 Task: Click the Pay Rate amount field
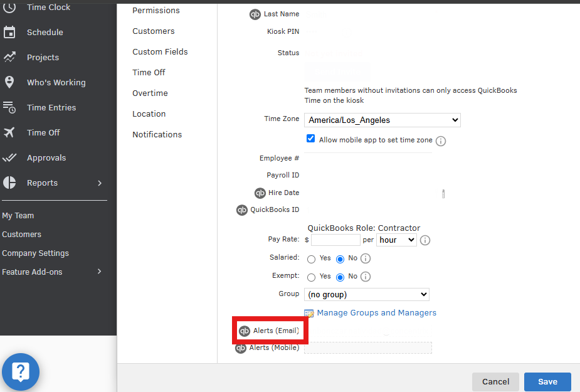(x=335, y=240)
